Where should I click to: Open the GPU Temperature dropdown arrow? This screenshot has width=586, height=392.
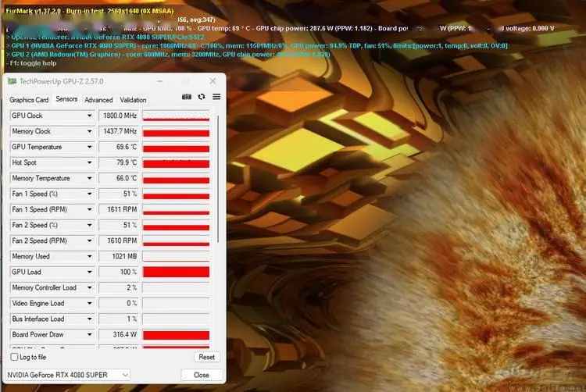coord(90,147)
